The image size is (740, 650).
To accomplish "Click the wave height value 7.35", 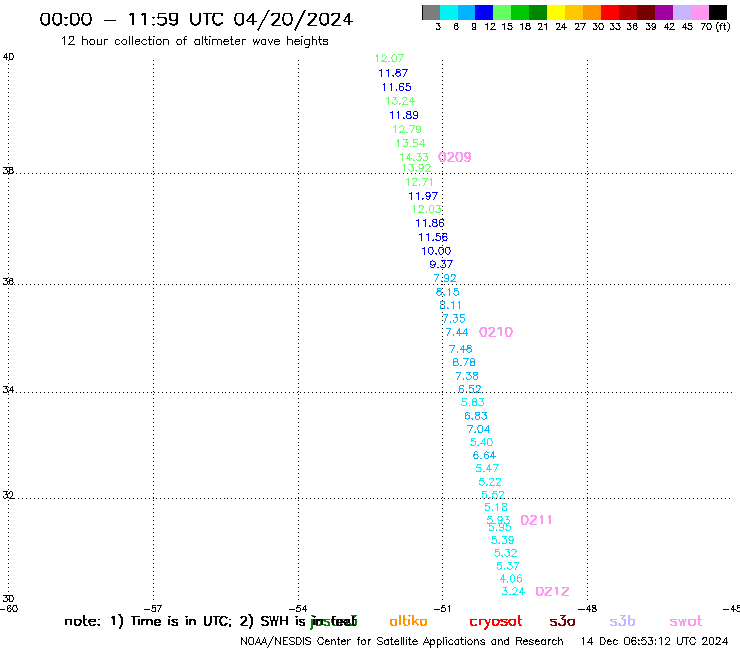I will click(454, 319).
